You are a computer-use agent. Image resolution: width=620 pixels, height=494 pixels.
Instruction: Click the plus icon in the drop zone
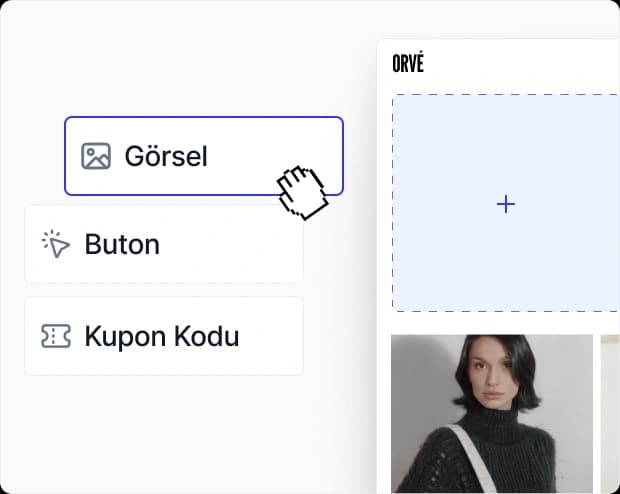point(506,204)
